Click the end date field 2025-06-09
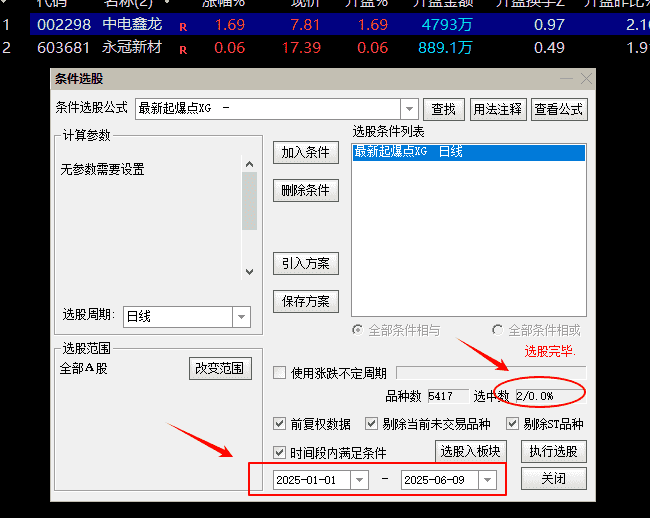Viewport: 650px width, 518px height. coord(440,480)
